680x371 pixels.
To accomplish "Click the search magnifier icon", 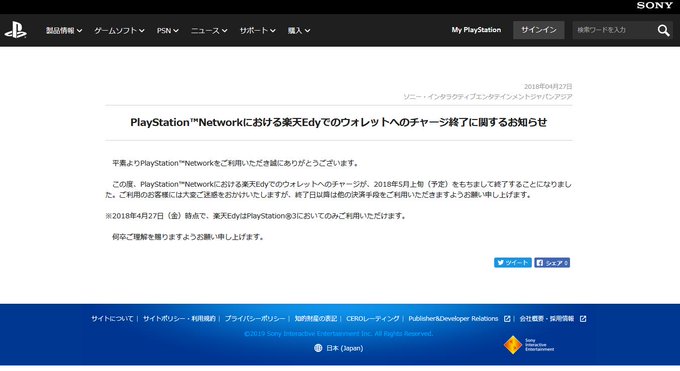I will coord(663,30).
